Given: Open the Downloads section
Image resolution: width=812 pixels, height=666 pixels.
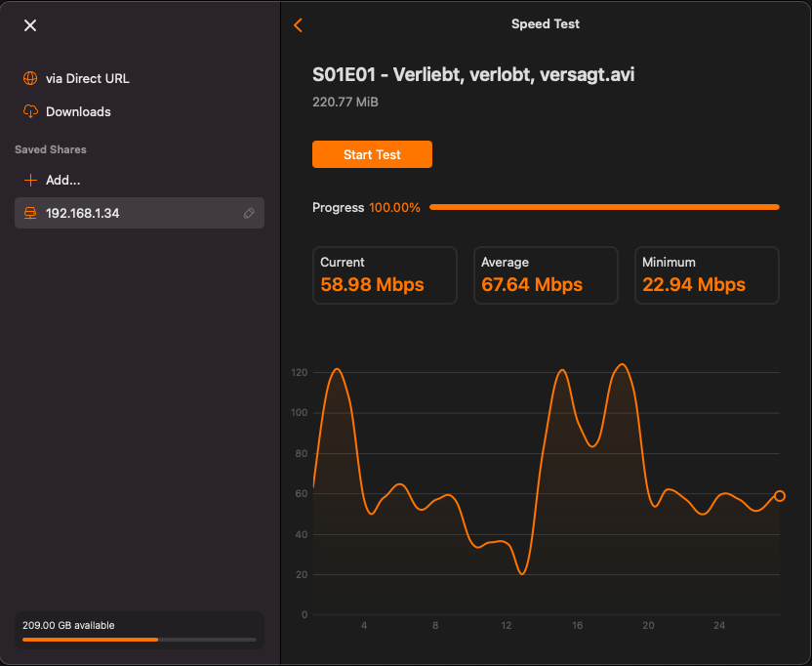Looking at the screenshot, I should 78,111.
